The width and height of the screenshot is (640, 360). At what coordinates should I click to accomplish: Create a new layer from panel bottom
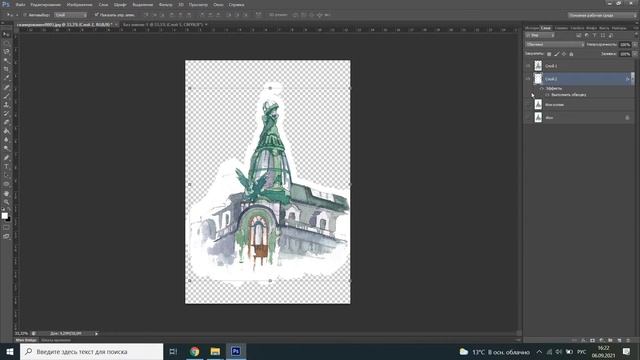coord(619,340)
